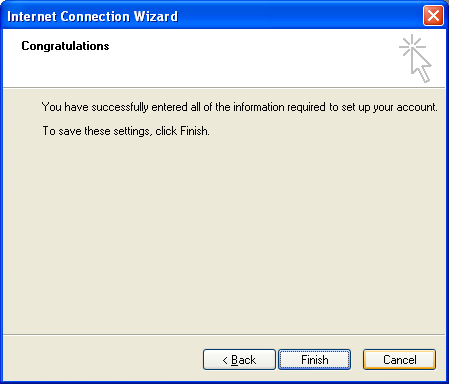The height and width of the screenshot is (384, 449).
Task: Click Finish to save the account settings
Action: tap(314, 359)
